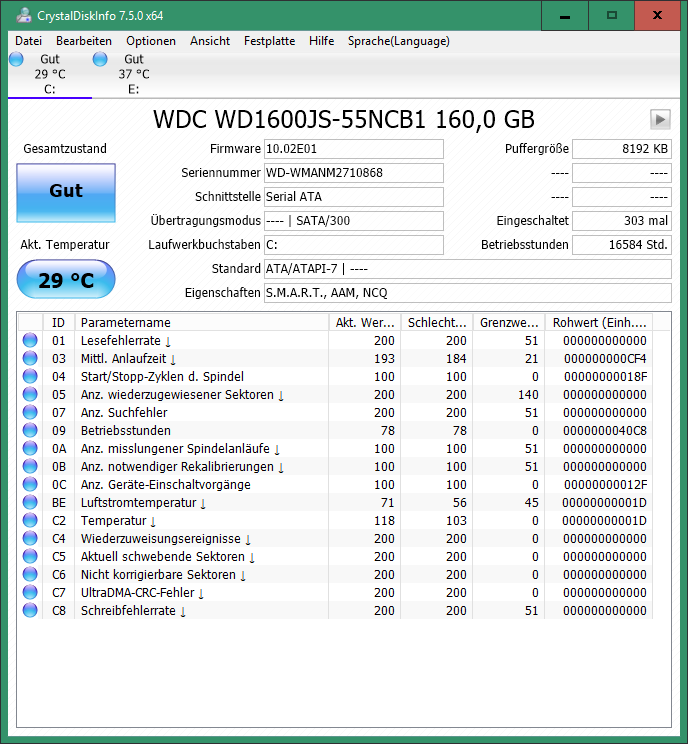Select raw value 00000000012F of Geräte-Einschaltvorgänge

click(x=605, y=485)
